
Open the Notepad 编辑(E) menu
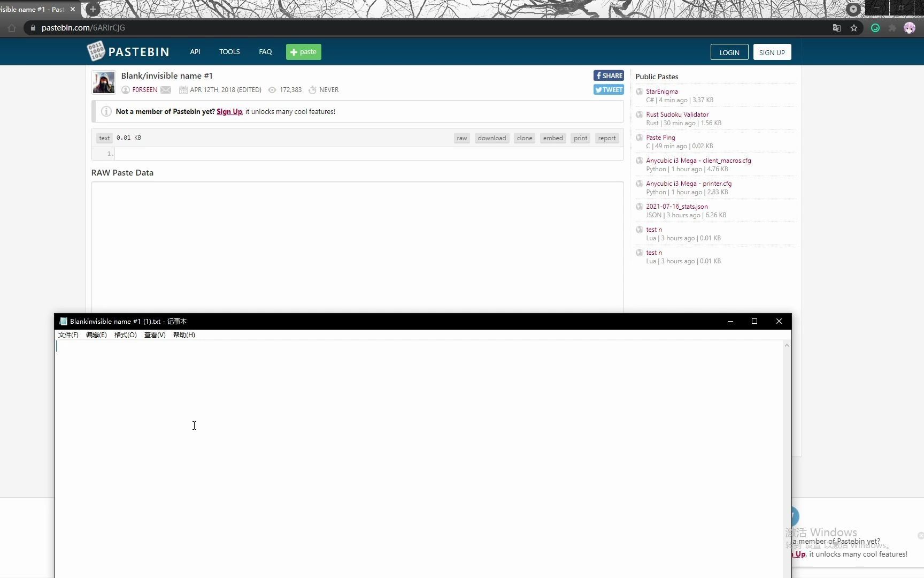coord(96,335)
